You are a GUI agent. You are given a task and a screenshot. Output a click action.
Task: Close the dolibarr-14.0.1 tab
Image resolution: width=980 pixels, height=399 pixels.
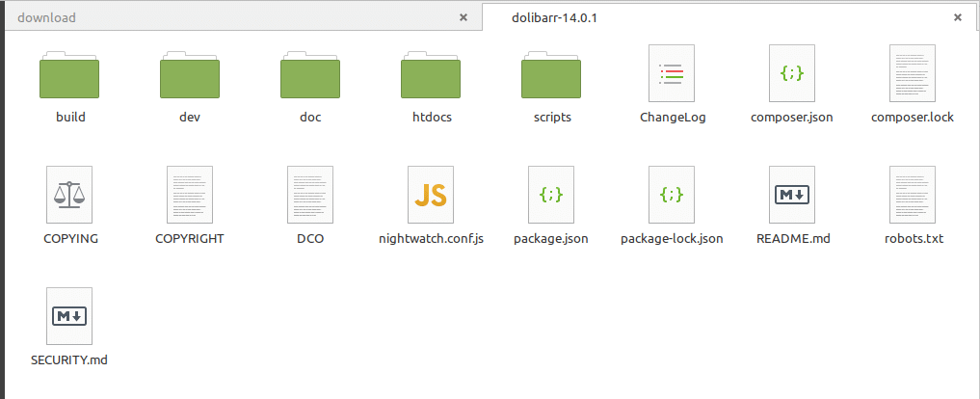(x=958, y=17)
